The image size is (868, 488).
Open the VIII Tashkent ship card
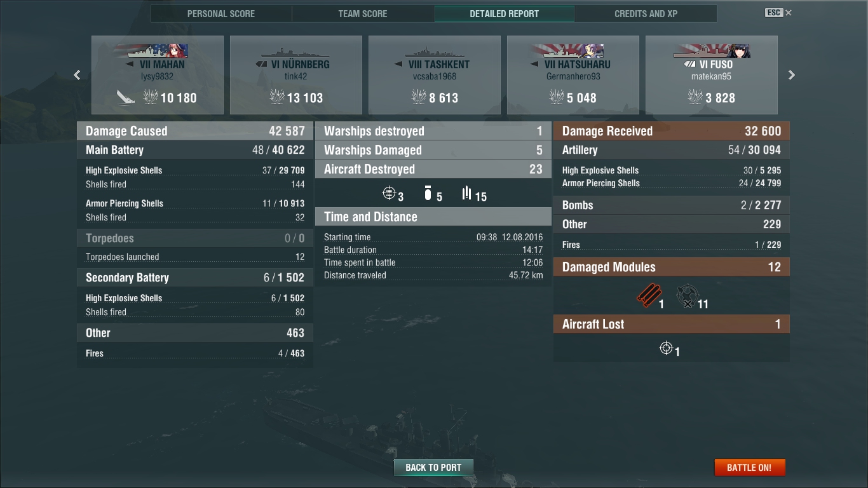click(x=435, y=75)
